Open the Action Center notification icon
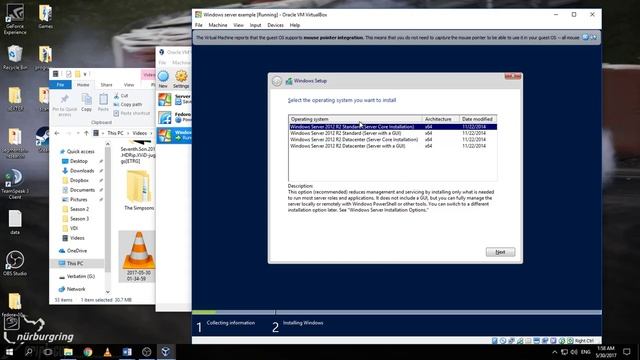This screenshot has height=360, width=640. (627, 352)
